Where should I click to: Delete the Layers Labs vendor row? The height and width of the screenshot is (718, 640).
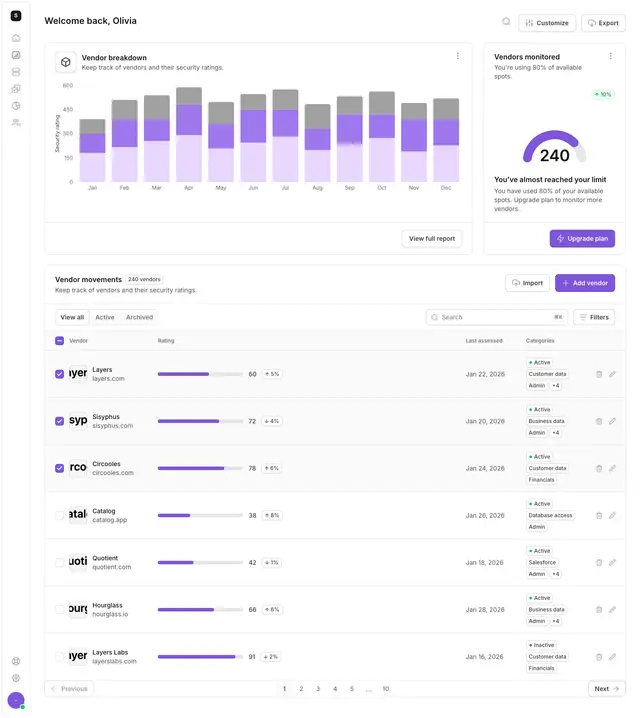click(x=599, y=657)
